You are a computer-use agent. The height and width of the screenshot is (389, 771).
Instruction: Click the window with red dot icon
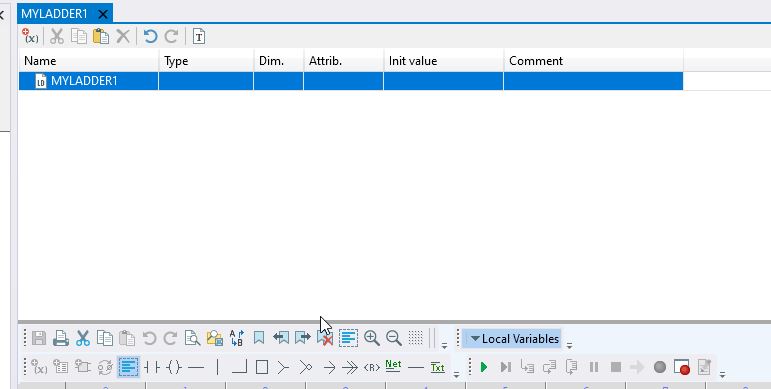682,367
